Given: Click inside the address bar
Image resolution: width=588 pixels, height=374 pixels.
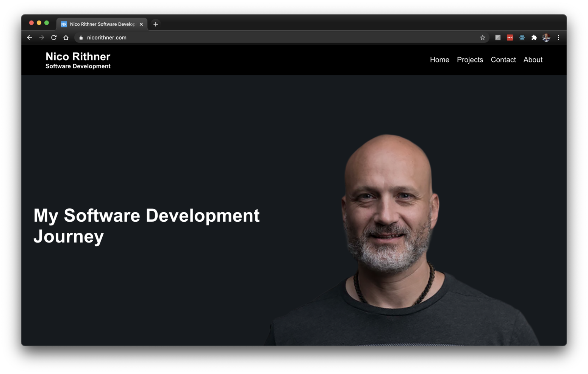Looking at the screenshot, I should point(227,37).
